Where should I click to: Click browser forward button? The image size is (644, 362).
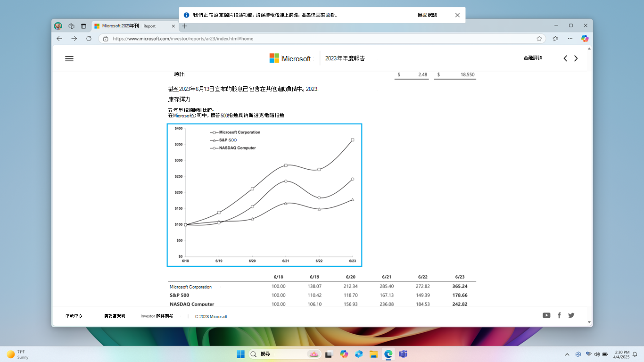tap(74, 39)
